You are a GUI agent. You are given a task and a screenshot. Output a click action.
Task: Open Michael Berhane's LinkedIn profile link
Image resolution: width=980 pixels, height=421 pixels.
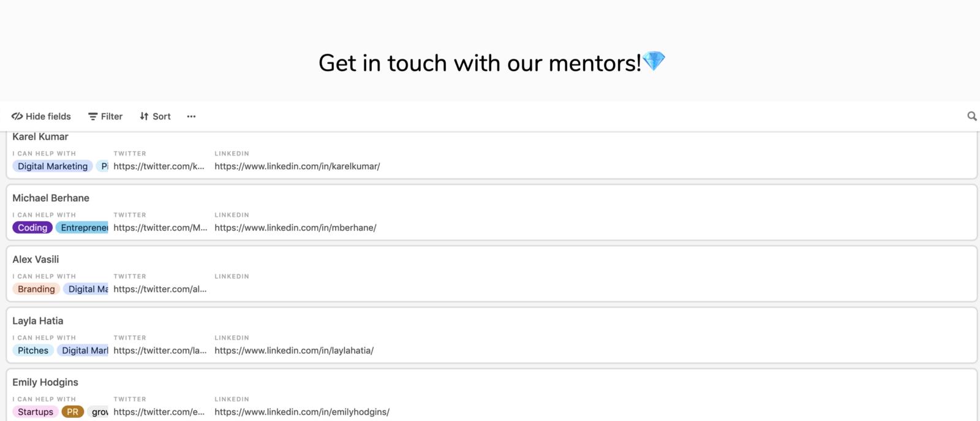(x=295, y=228)
